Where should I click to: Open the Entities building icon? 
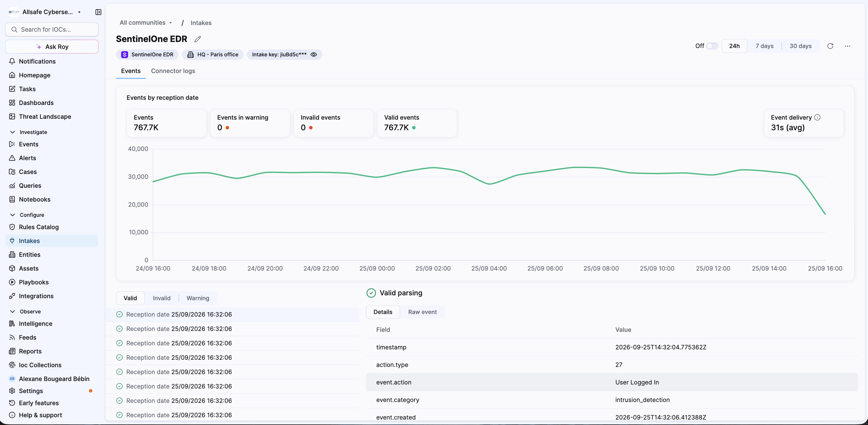pyautogui.click(x=12, y=254)
